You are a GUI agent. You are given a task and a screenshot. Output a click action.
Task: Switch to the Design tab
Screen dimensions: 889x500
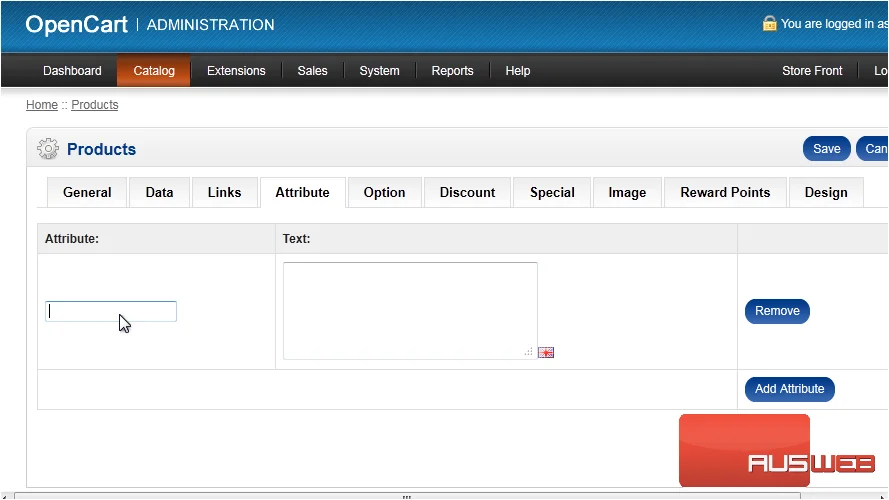(826, 193)
